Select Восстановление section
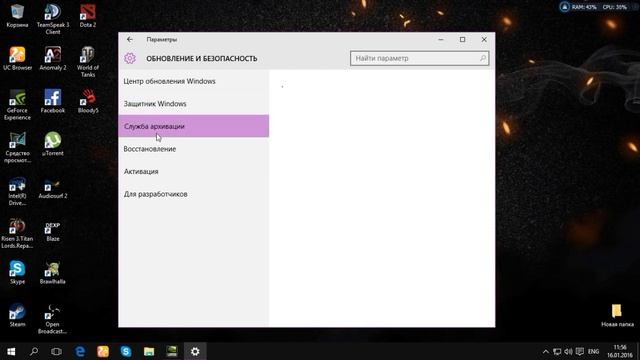The width and height of the screenshot is (640, 360). 193,149
